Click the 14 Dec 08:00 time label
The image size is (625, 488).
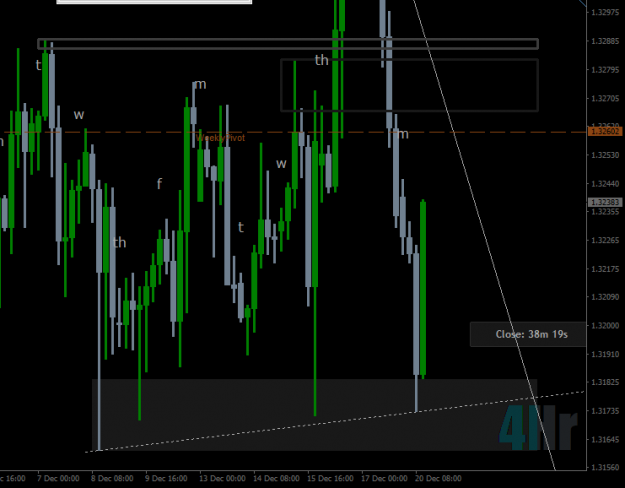(276, 478)
